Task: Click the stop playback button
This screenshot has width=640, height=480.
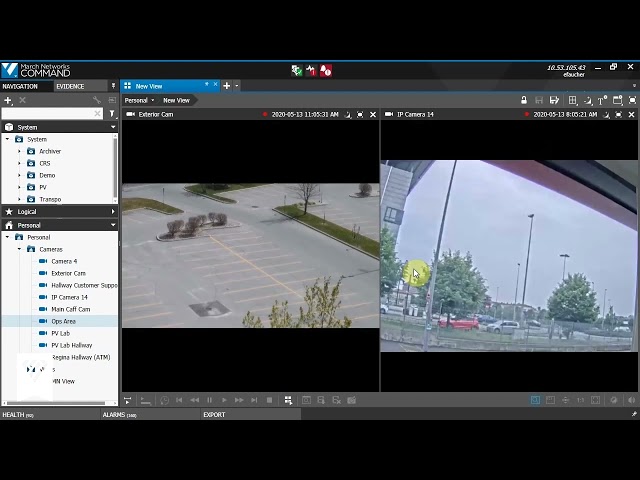Action: [269, 400]
